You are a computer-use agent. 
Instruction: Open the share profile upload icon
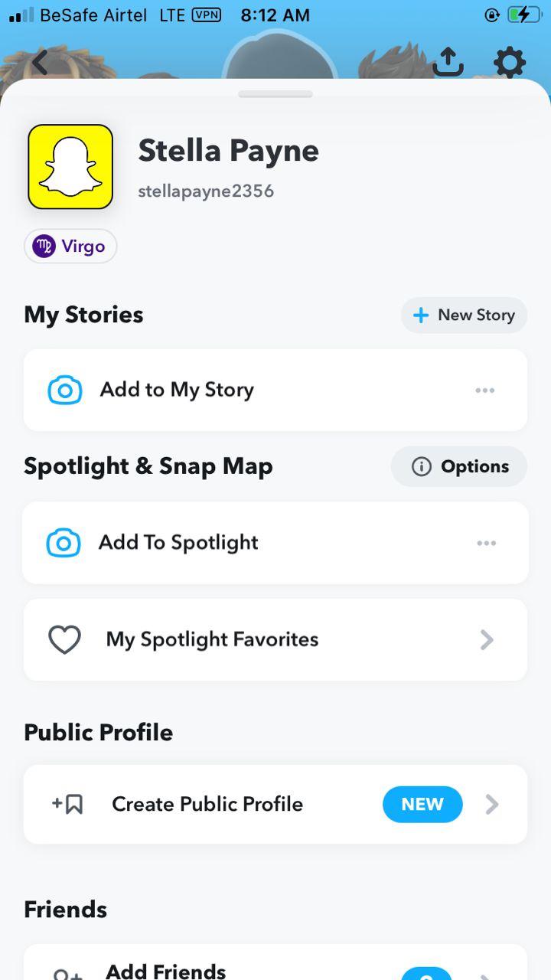click(448, 62)
